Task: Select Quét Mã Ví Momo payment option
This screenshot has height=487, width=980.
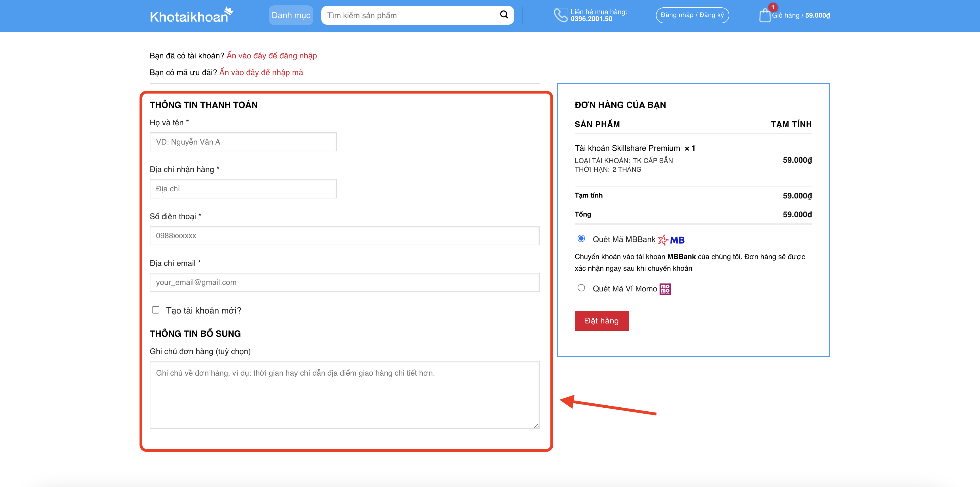Action: click(581, 288)
